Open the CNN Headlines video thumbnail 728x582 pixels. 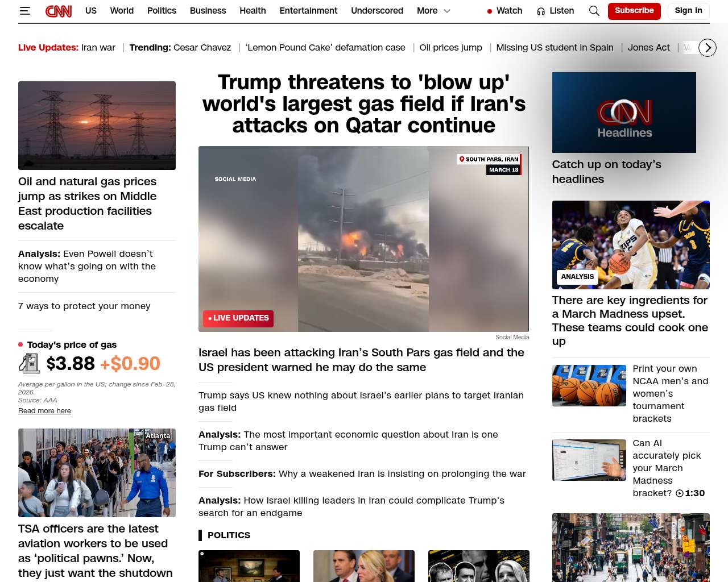(624, 113)
